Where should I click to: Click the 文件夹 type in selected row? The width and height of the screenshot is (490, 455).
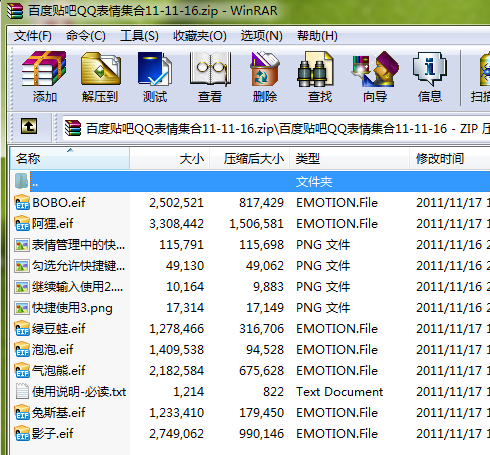(314, 182)
